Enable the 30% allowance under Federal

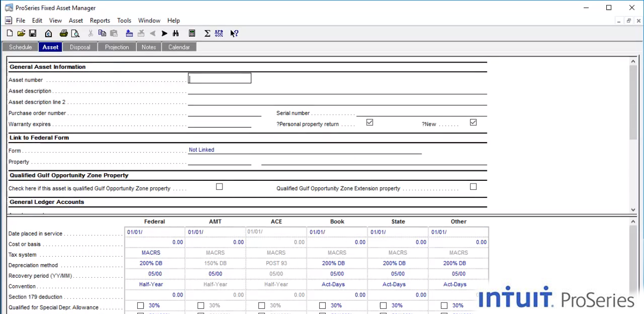(x=140, y=305)
